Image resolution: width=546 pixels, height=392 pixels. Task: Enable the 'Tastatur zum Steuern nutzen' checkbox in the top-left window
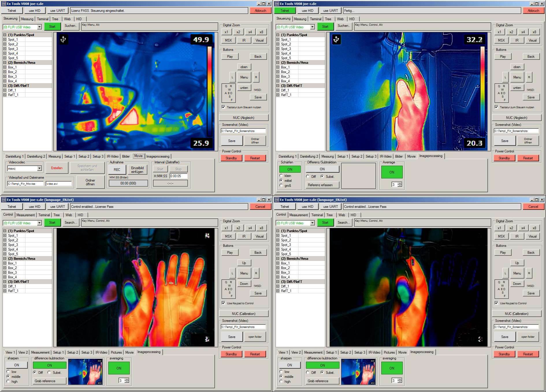tap(223, 107)
